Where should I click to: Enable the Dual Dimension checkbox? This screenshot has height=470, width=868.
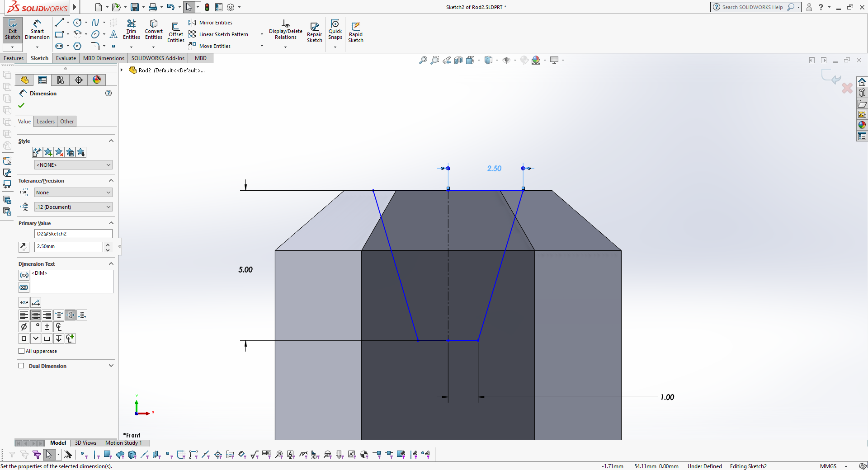(x=21, y=366)
